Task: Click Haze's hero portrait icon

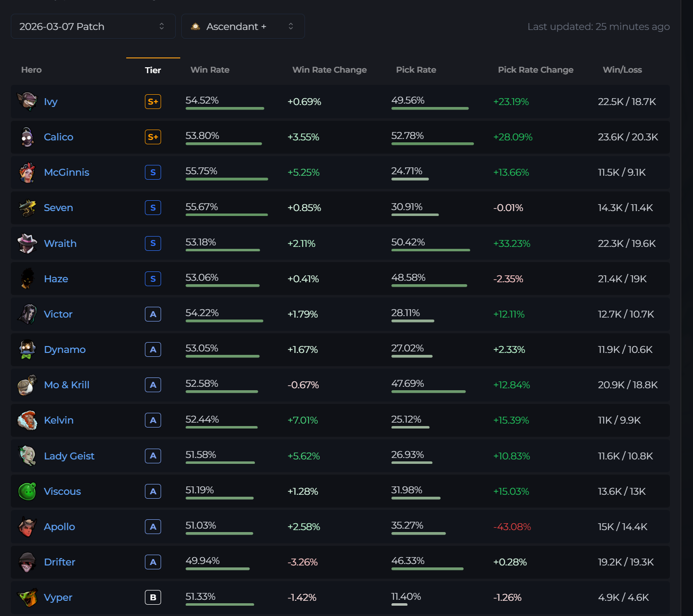Action: click(27, 279)
